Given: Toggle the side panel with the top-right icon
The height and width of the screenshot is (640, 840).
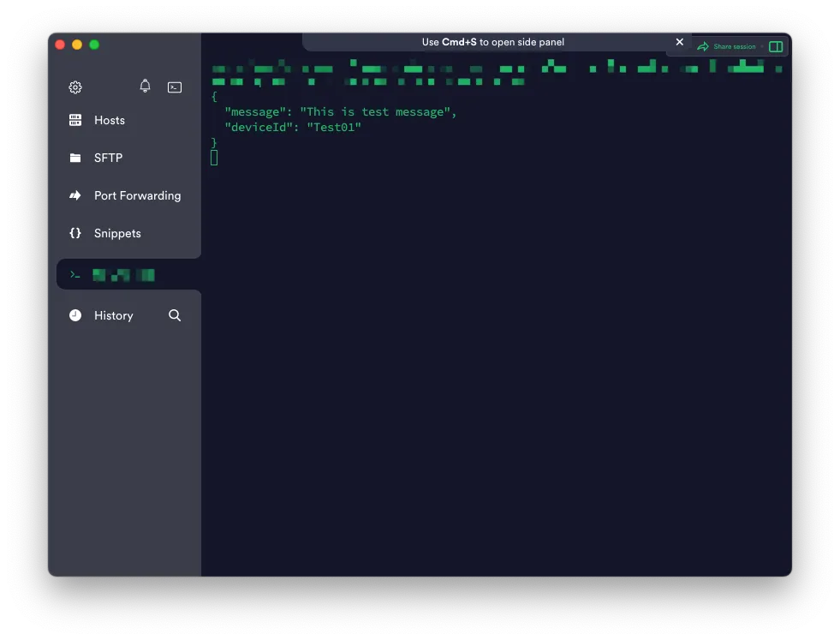Looking at the screenshot, I should pyautogui.click(x=776, y=47).
